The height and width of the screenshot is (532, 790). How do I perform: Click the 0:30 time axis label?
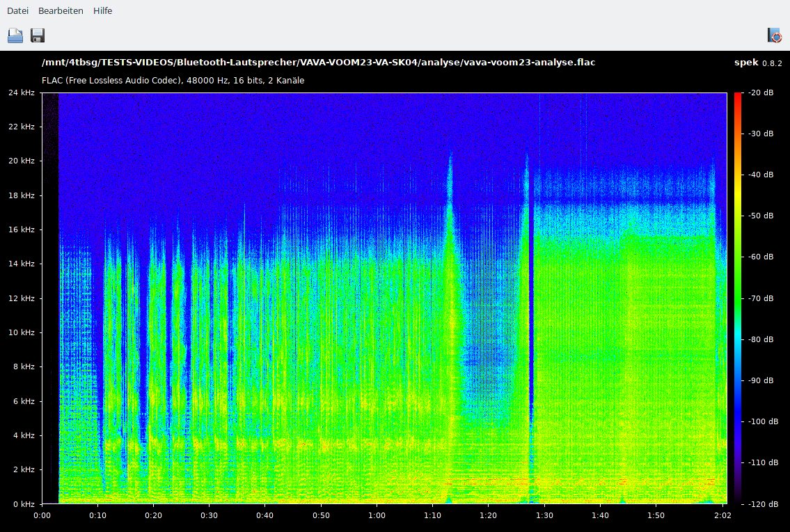click(x=209, y=515)
